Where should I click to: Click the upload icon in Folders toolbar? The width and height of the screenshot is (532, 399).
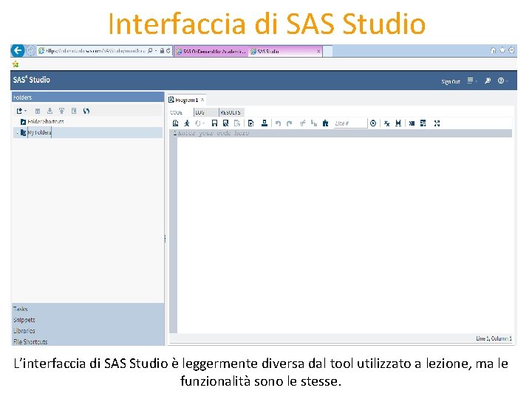pyautogui.click(x=61, y=111)
